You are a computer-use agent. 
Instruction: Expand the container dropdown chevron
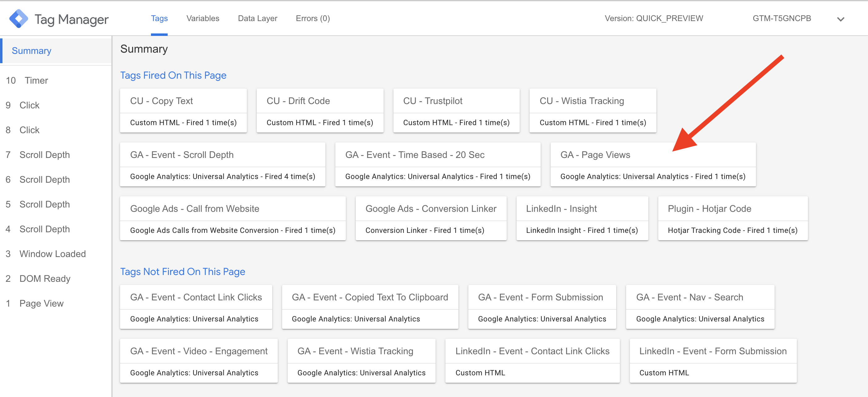(x=840, y=19)
